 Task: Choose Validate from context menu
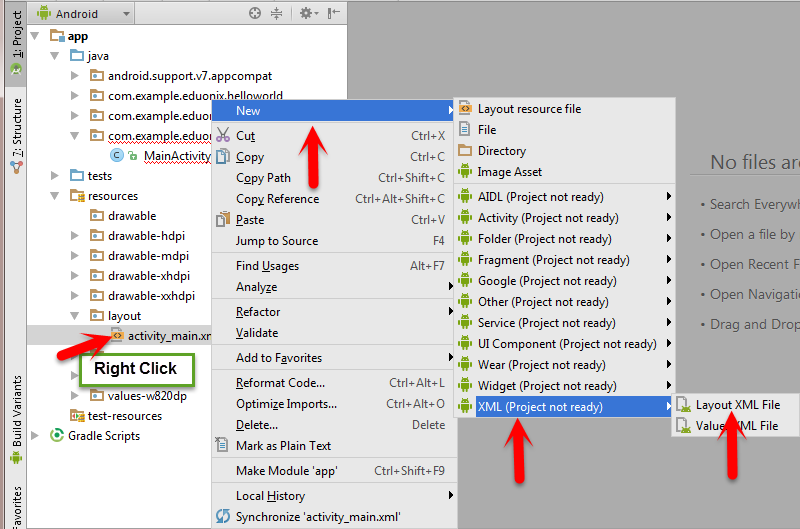coord(333,333)
